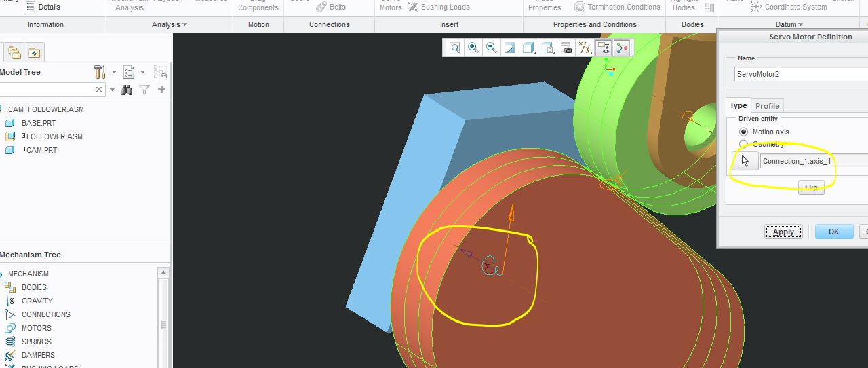The width and height of the screenshot is (868, 368).
Task: Click the Repaint icon in the graphics toolbar
Action: point(509,48)
